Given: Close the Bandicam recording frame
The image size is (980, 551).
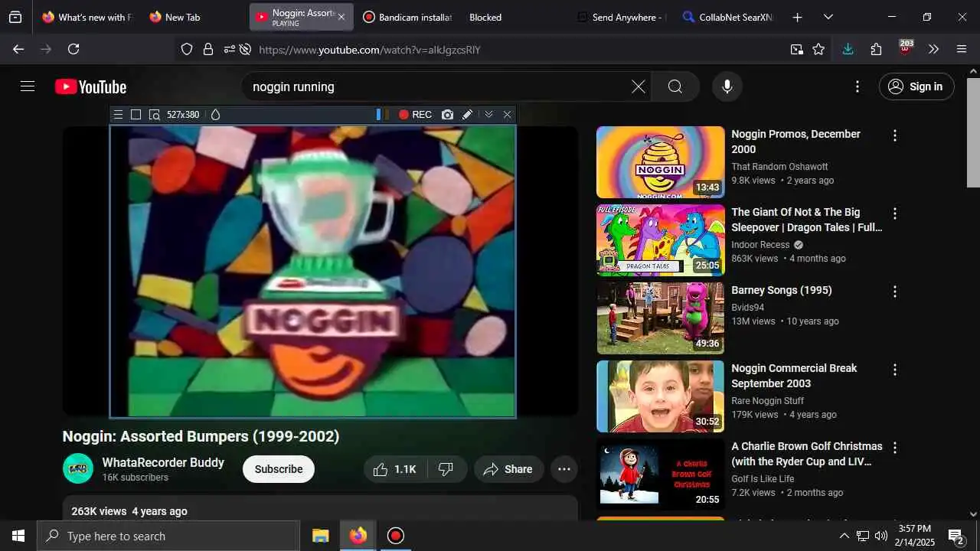Looking at the screenshot, I should [507, 115].
